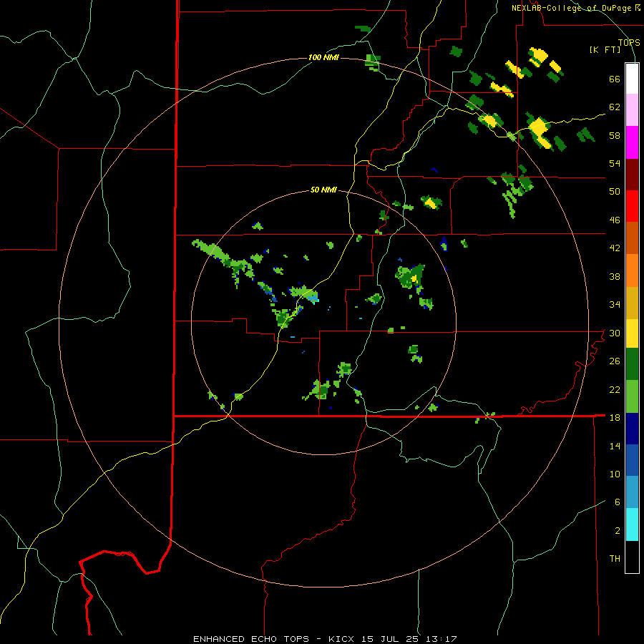
Task: Select the gold mustard legend swatch
Action: [x=632, y=303]
